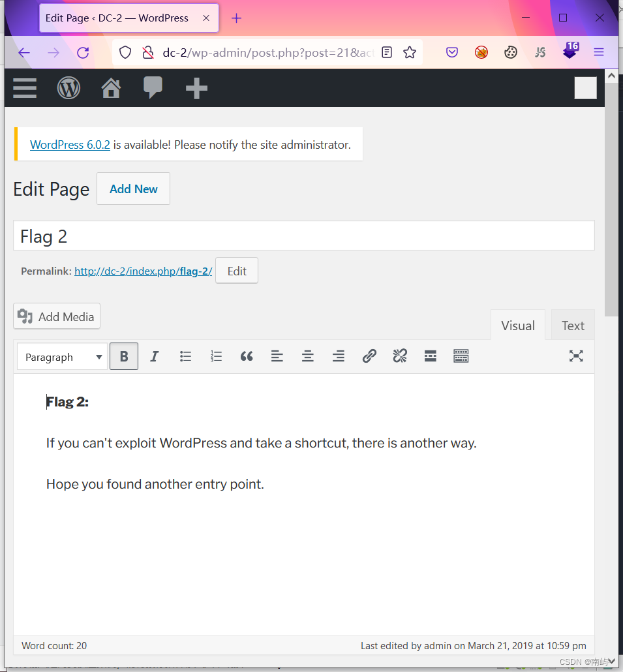Toggle reader view icon

386,53
